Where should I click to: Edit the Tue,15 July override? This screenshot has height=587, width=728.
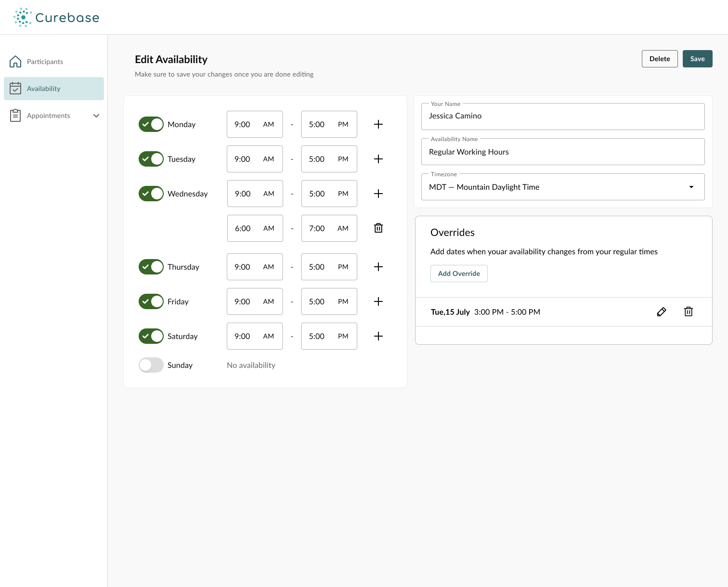click(662, 312)
